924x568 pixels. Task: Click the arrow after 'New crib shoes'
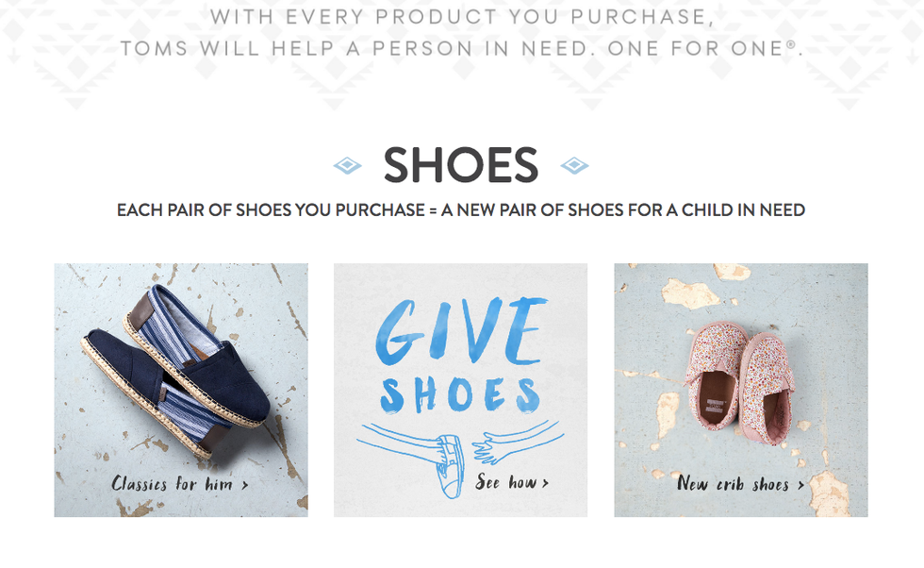(x=801, y=485)
